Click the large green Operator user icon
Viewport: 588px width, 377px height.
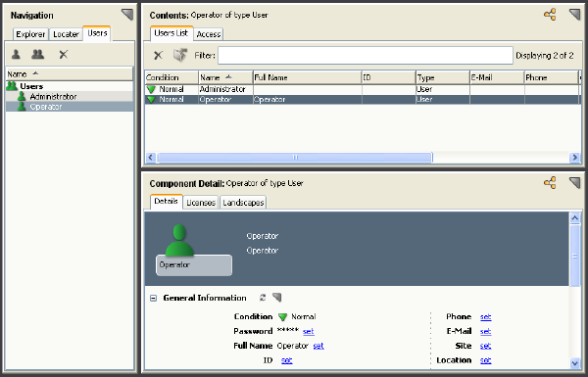point(179,240)
